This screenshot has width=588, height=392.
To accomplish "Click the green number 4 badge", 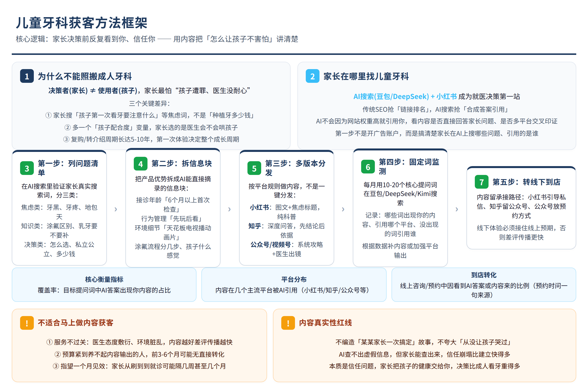I will [x=140, y=163].
